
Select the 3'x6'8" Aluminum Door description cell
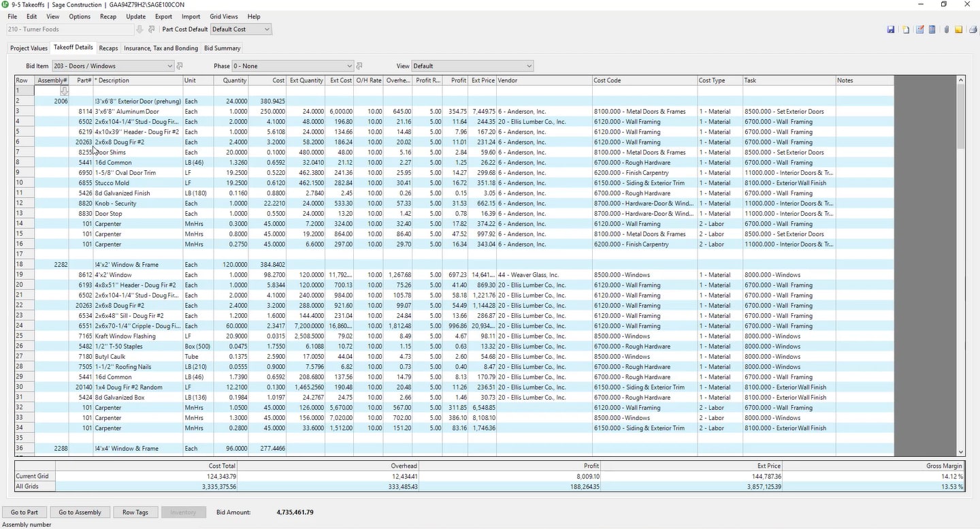click(137, 111)
